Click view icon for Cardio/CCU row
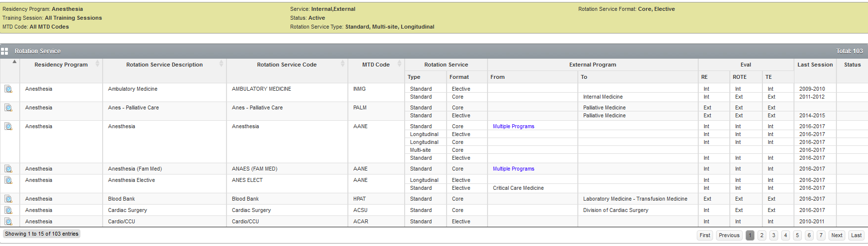The height and width of the screenshot is (246, 868). 8,222
